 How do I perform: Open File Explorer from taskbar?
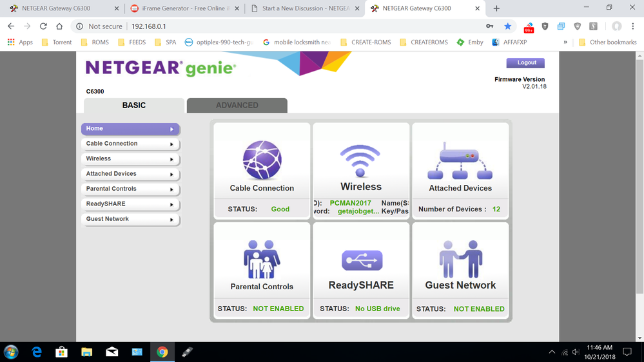pos(86,352)
